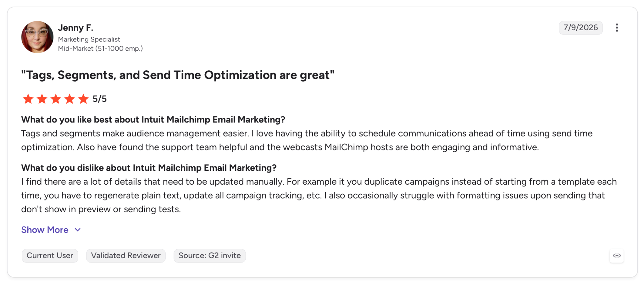644x282 pixels.
Task: Select the Validated Reviewer tag
Action: click(x=126, y=256)
